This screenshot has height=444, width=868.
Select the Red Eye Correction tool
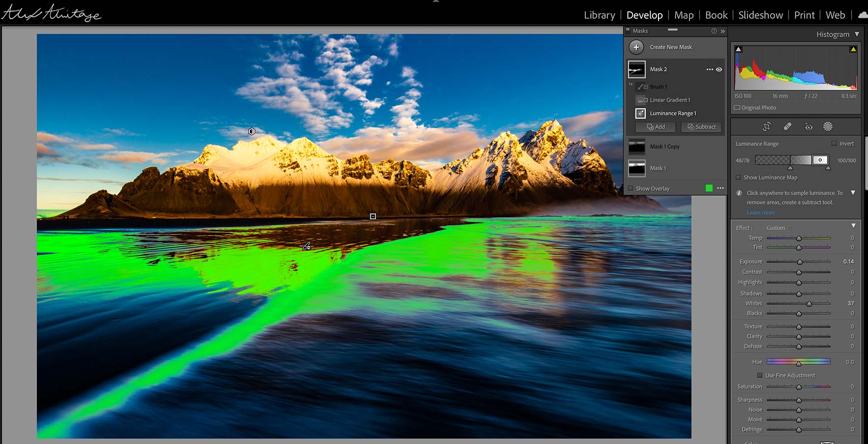point(808,127)
